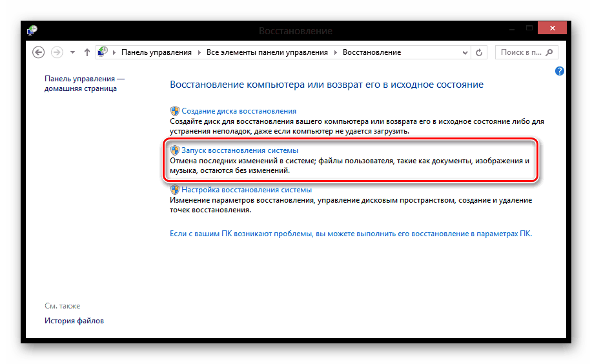Click shield icon next to Создание диска восстановления
The image size is (592, 364).
174,111
